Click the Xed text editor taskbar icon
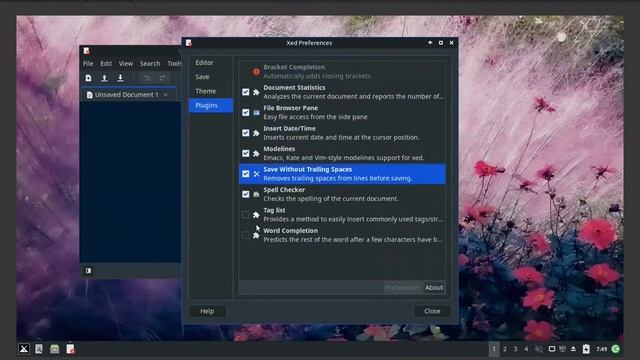This screenshot has width=640, height=360. point(70,349)
